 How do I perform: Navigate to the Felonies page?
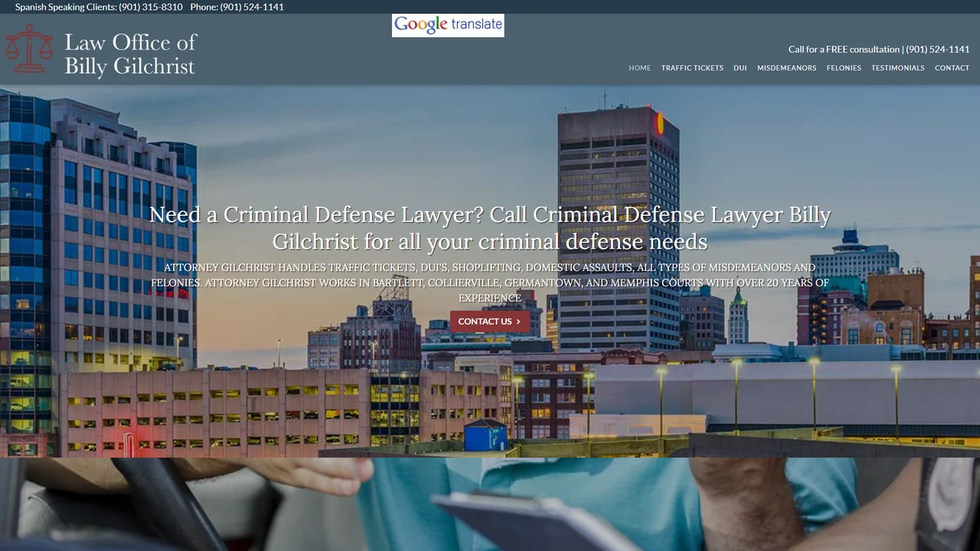tap(844, 68)
